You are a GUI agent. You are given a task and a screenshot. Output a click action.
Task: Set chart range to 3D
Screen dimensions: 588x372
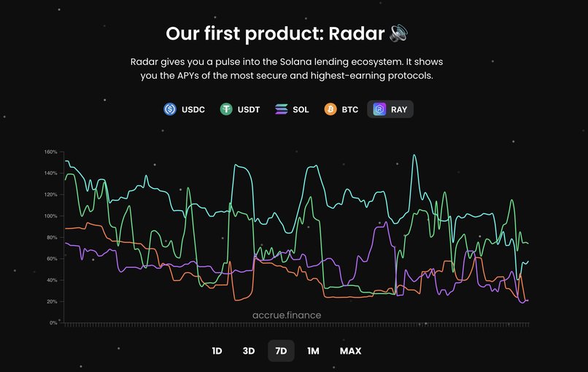[249, 351]
